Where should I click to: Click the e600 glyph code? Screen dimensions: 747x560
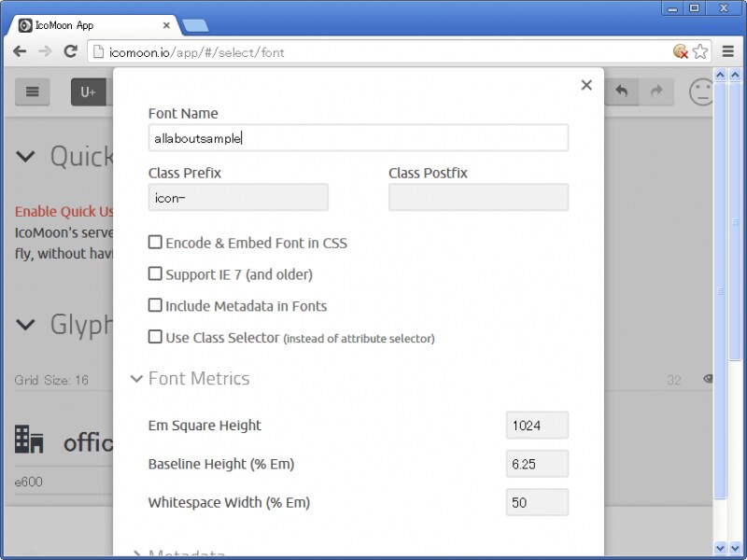(x=29, y=482)
